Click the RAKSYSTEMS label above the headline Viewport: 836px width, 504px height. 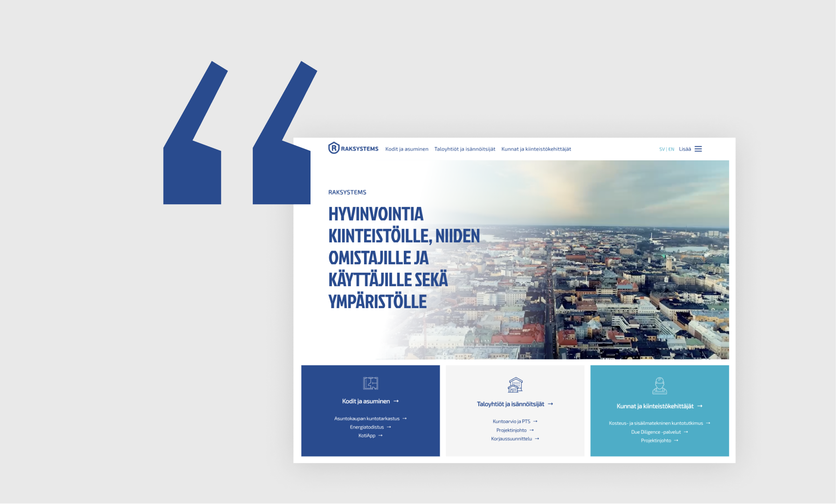(x=347, y=193)
